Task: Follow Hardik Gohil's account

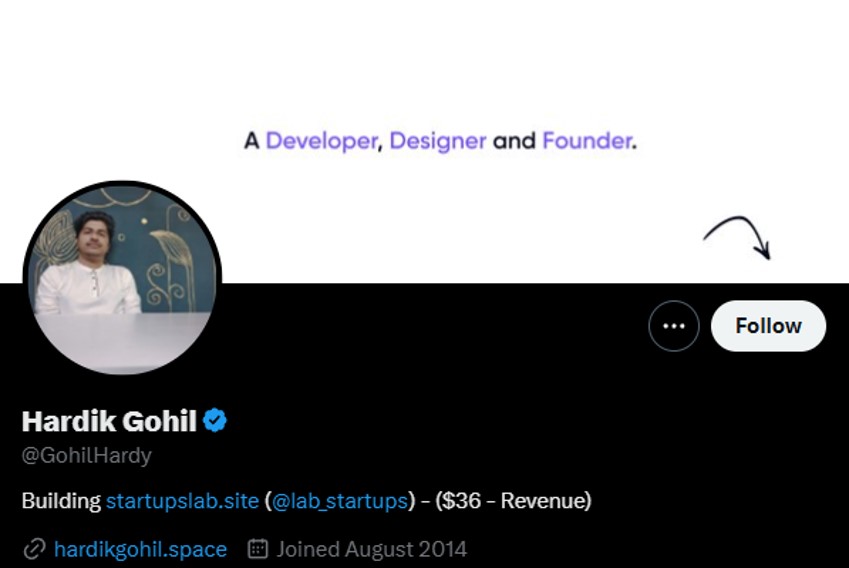Action: pos(768,326)
